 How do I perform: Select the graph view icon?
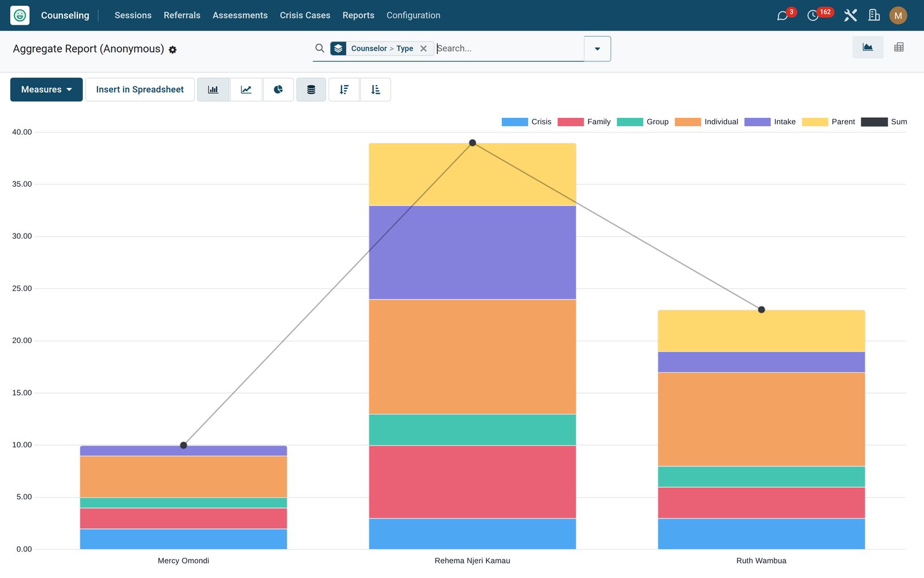(x=867, y=47)
